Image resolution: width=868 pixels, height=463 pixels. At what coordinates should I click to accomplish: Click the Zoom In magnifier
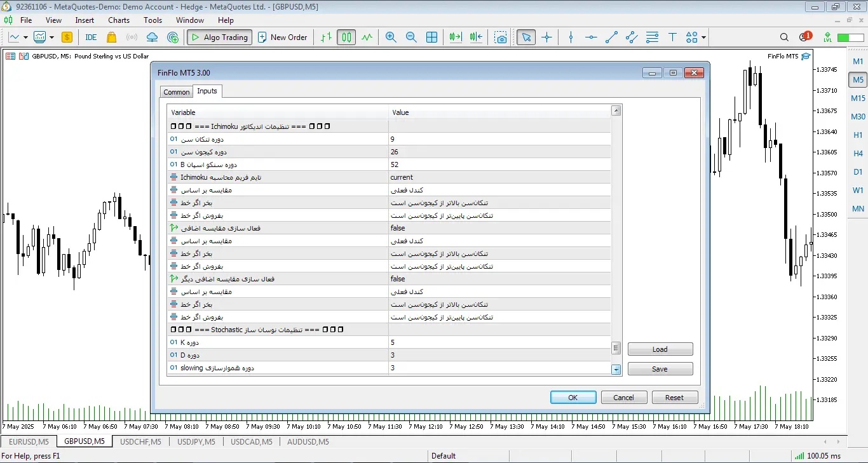[391, 37]
